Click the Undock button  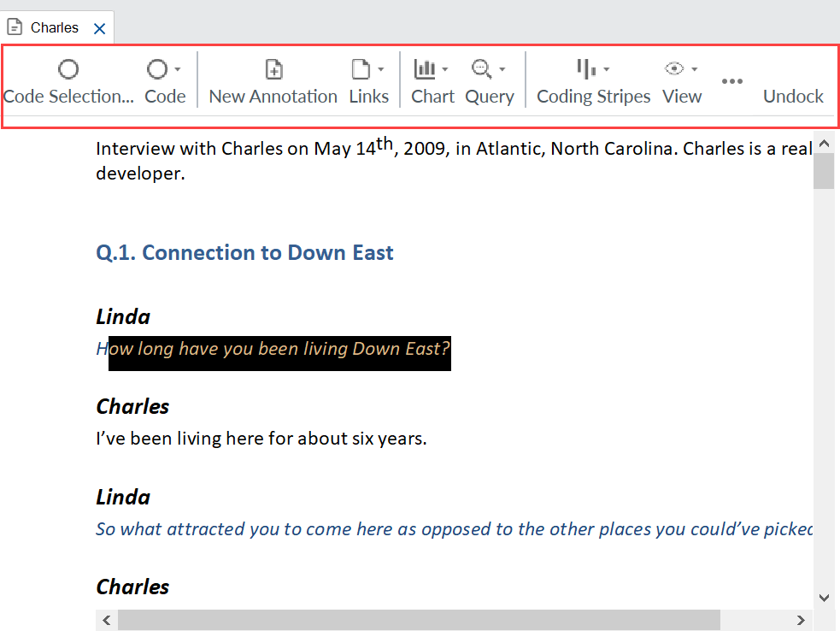click(x=793, y=97)
